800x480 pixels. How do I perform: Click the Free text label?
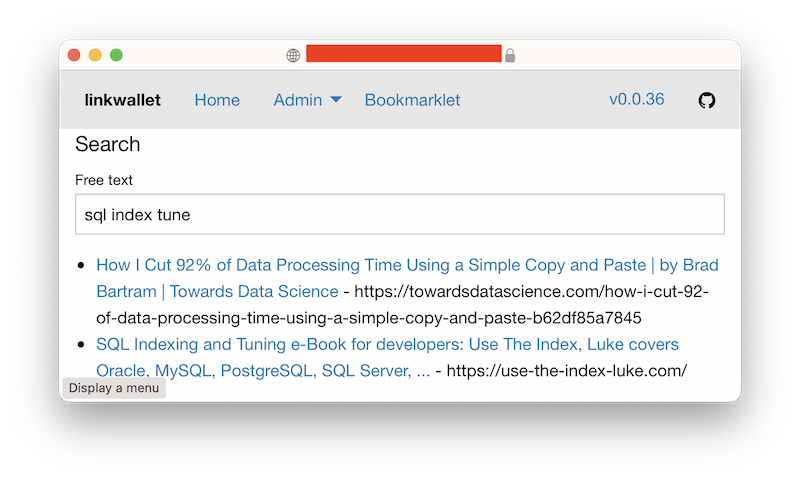(x=104, y=180)
